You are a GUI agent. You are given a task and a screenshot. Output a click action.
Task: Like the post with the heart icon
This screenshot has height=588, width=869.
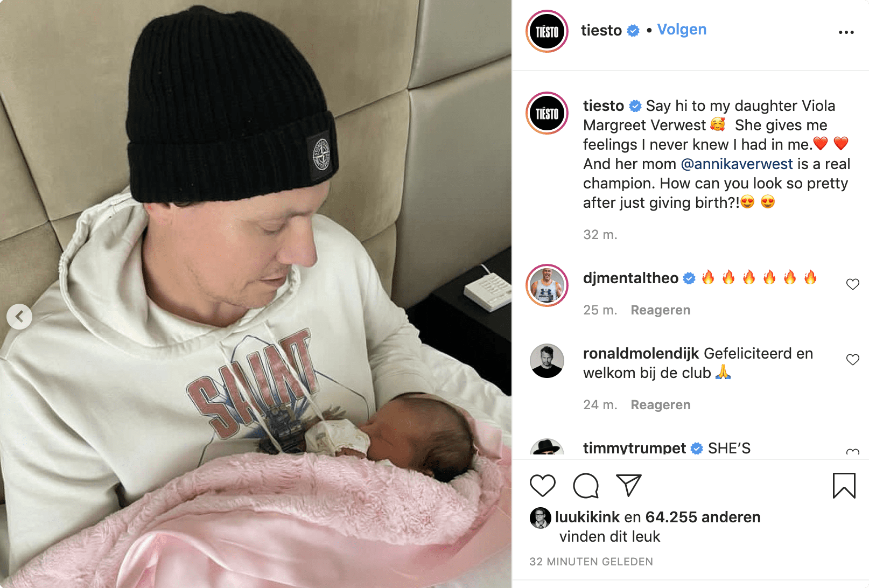(x=542, y=486)
